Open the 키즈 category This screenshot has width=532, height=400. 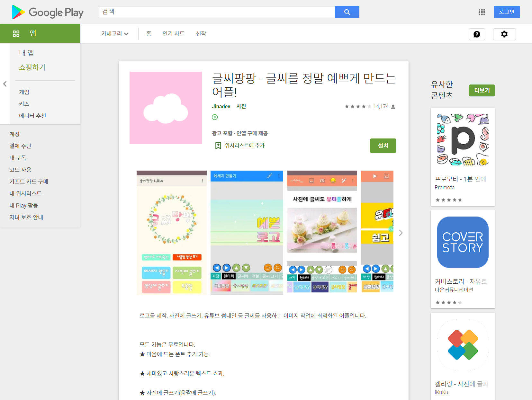pos(24,104)
